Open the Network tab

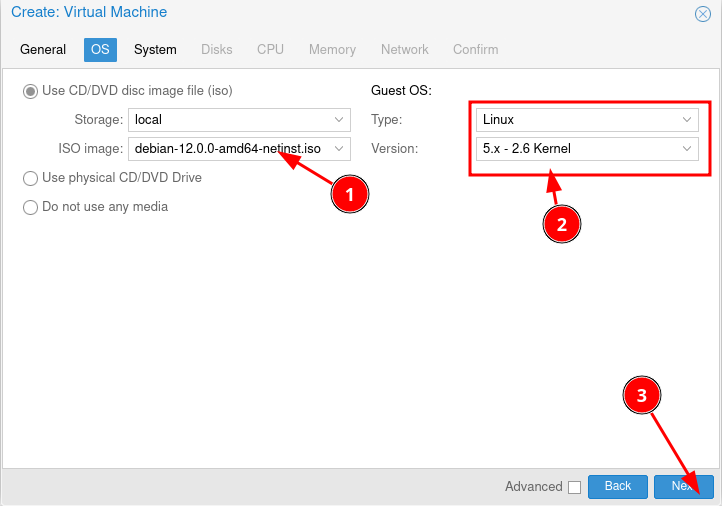pyautogui.click(x=404, y=49)
